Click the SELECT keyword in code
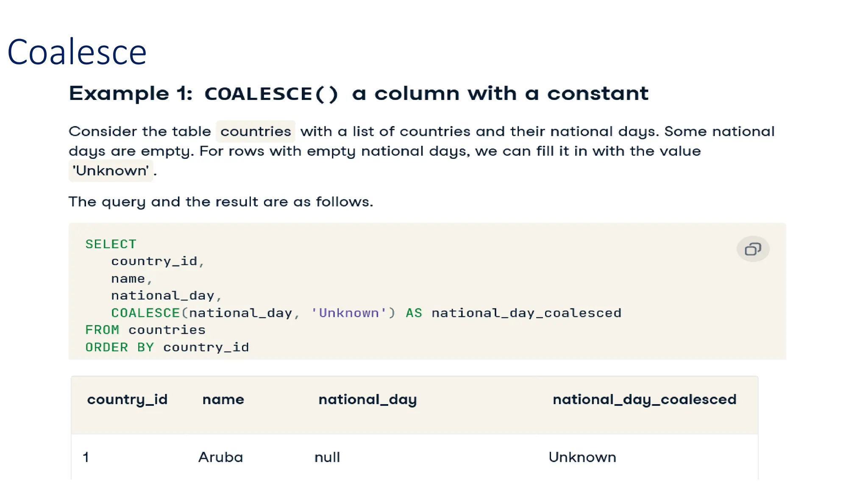868x488 pixels. pyautogui.click(x=111, y=244)
